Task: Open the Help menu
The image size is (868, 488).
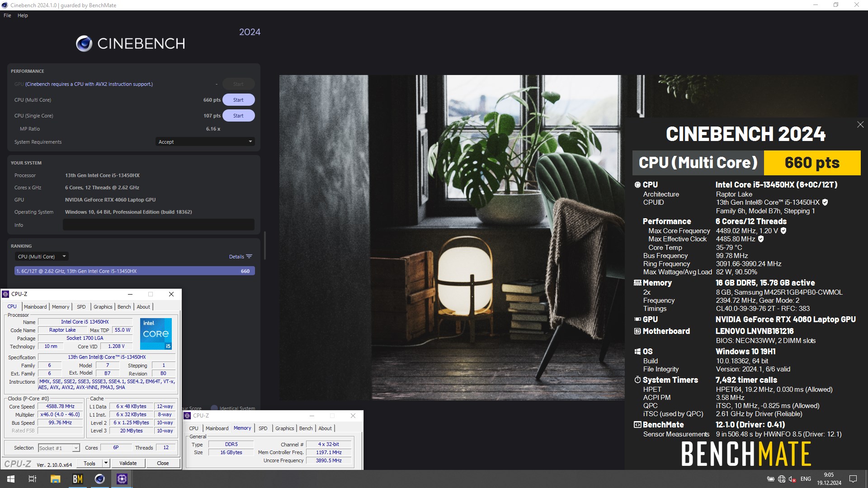Action: 23,15
